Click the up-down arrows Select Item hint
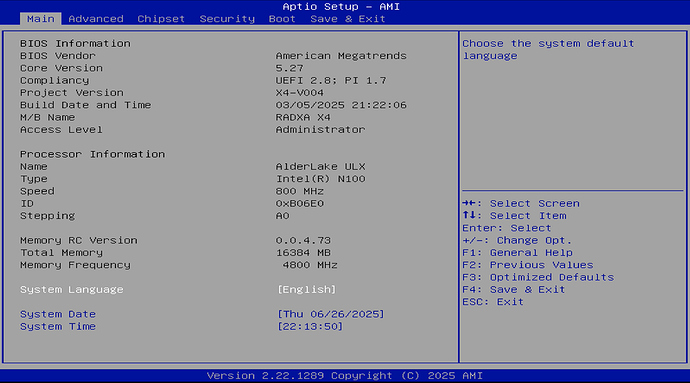The image size is (690, 383). (x=514, y=216)
